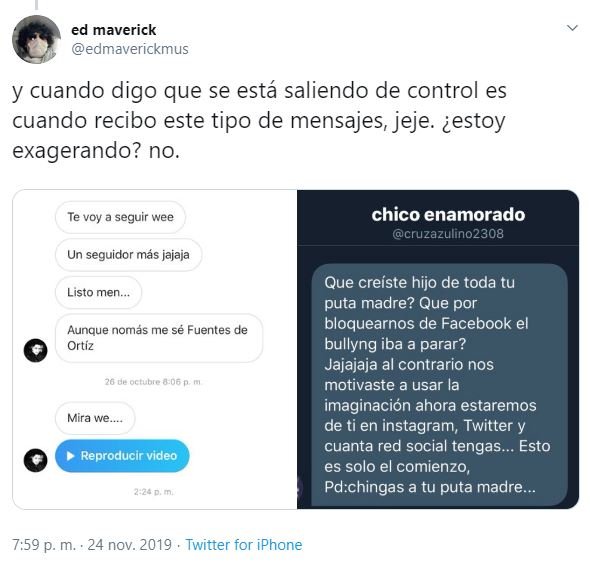Select the sender avatar beside video button
The height and width of the screenshot is (563, 590).
[36, 460]
